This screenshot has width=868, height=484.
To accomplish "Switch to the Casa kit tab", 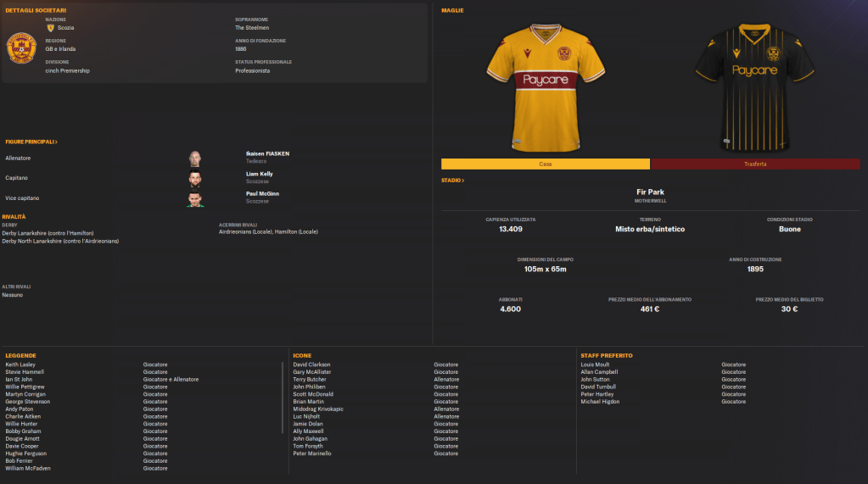I will point(546,164).
